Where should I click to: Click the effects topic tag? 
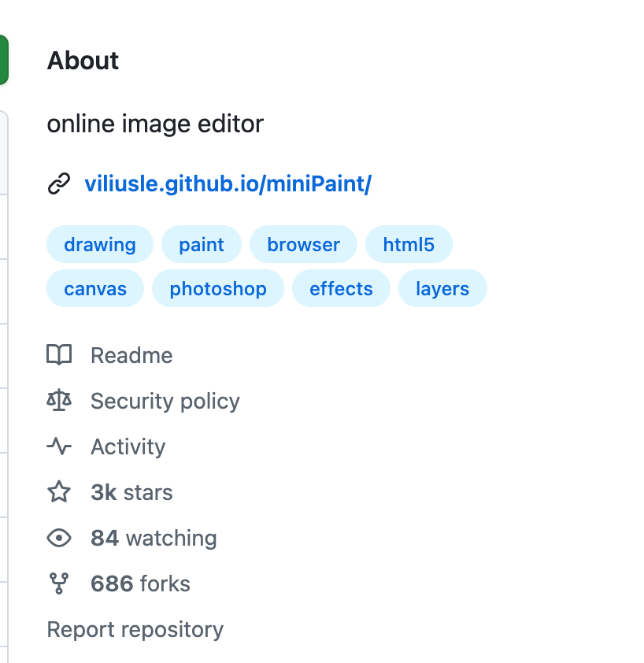341,289
